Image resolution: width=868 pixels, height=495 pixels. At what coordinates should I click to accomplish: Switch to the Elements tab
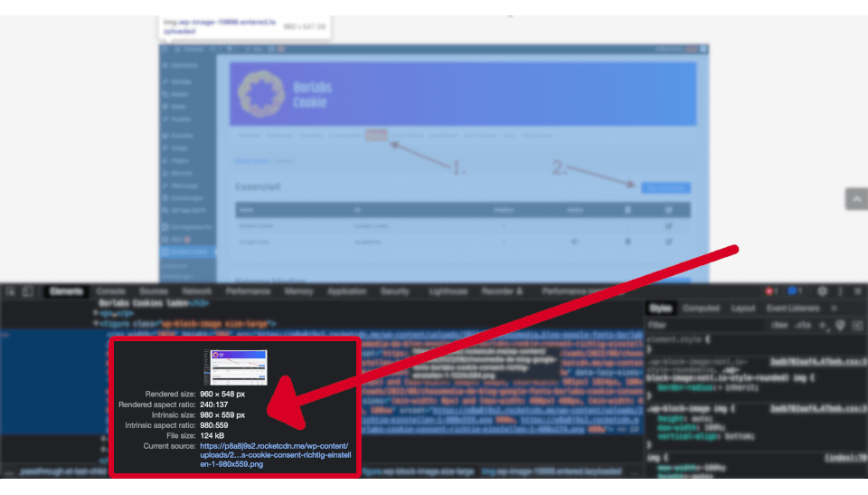66,291
